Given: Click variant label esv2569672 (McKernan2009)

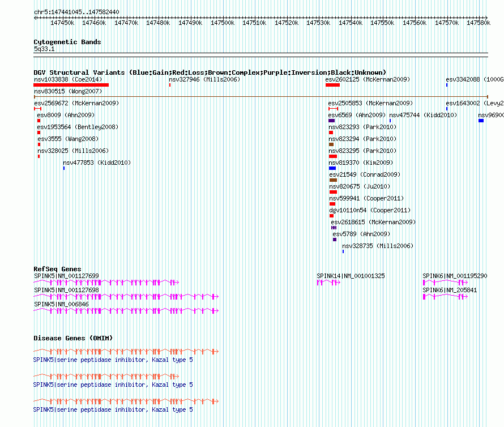Looking at the screenshot, I should pyautogui.click(x=76, y=103).
